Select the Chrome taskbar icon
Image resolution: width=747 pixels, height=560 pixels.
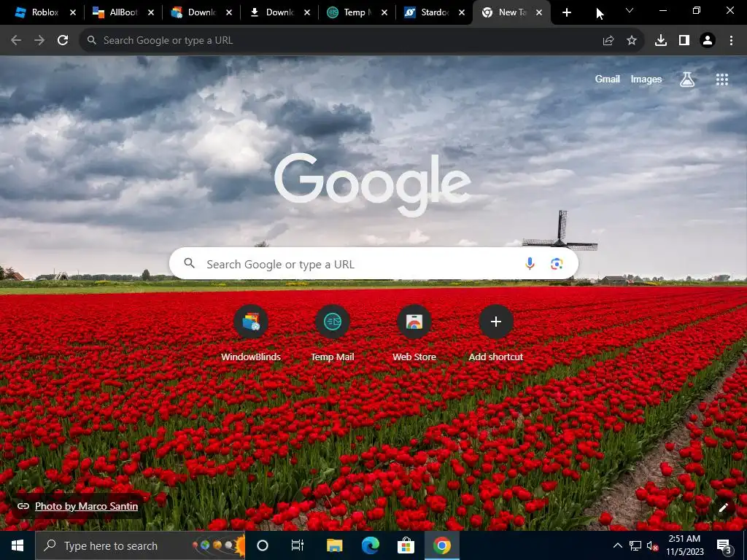[x=441, y=545]
